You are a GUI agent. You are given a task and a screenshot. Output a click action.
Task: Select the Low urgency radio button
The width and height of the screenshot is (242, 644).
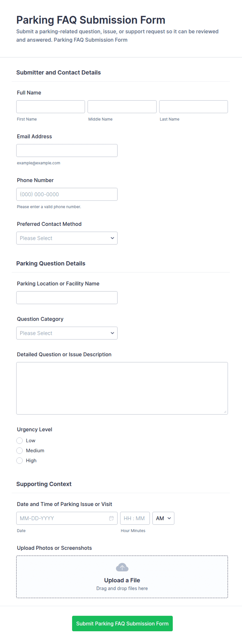(20, 440)
